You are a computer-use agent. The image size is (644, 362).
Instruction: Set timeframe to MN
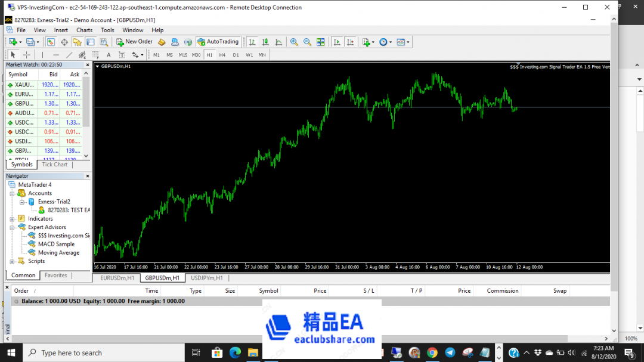point(262,55)
